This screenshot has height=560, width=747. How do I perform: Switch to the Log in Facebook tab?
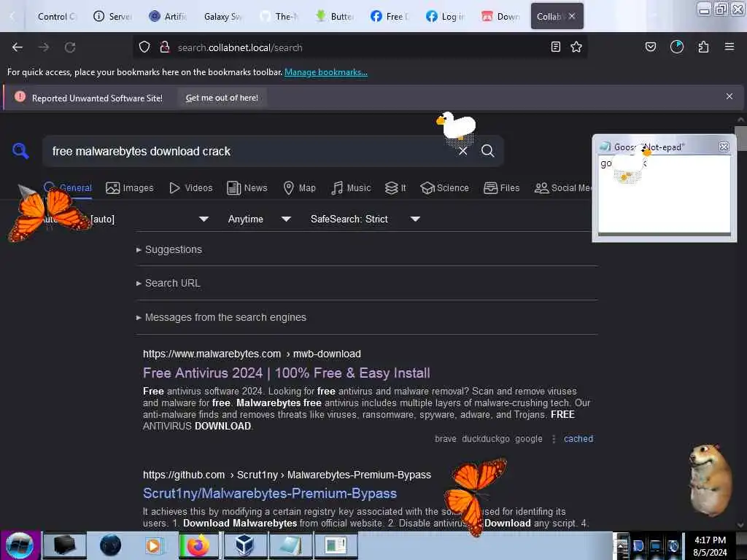[445, 16]
